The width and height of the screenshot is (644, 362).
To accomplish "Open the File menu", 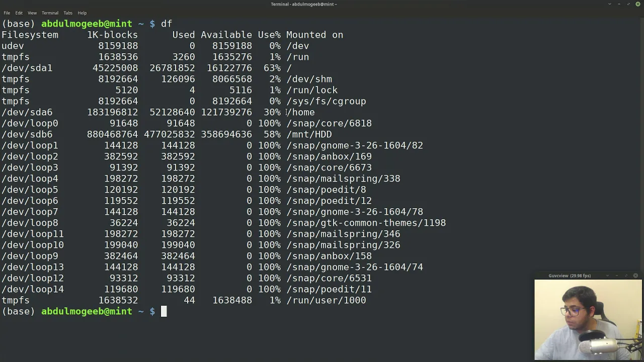I will point(7,13).
